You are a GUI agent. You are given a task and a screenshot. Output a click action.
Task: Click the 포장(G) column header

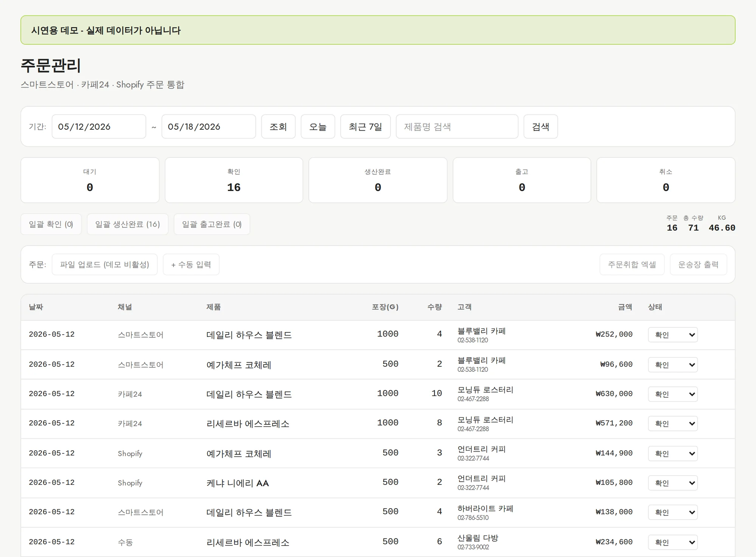point(385,307)
